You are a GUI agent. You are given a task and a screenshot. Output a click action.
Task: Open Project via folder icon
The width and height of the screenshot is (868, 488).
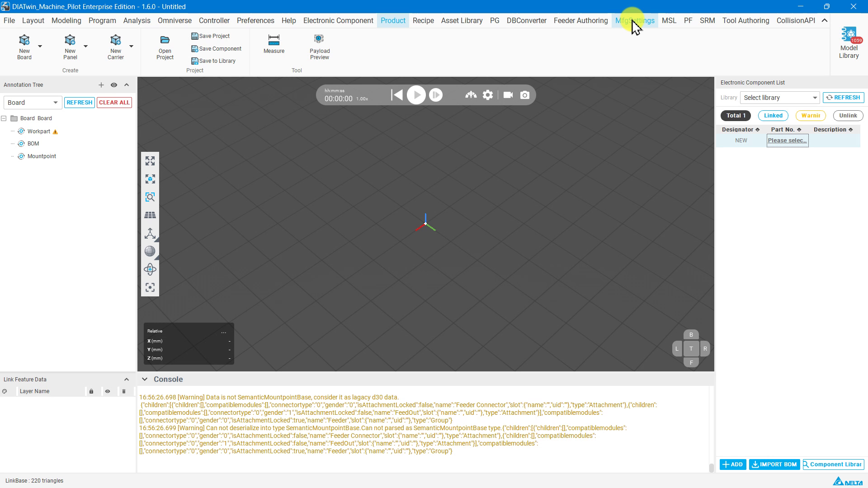coord(165,40)
